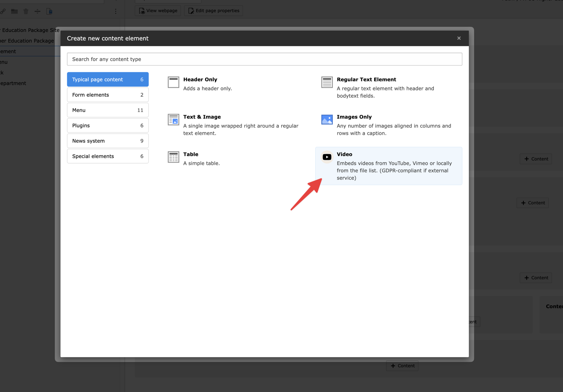Open the Typical page content tab

(x=108, y=79)
